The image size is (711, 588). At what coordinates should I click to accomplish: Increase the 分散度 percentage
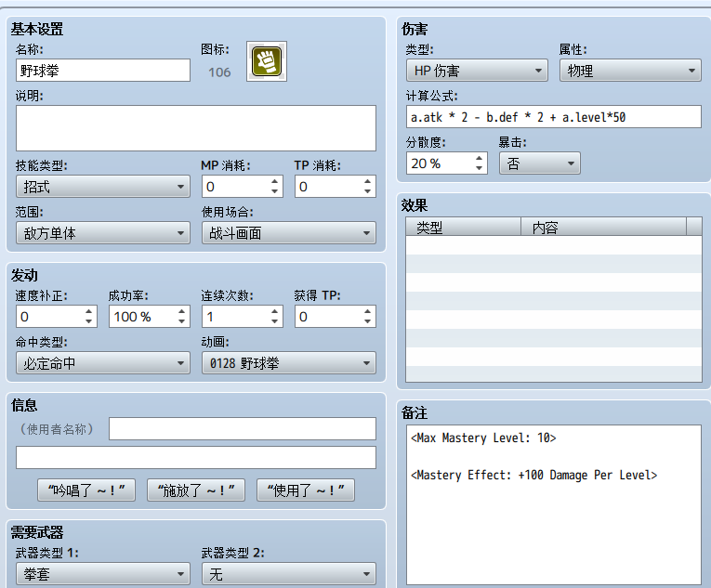(x=479, y=159)
